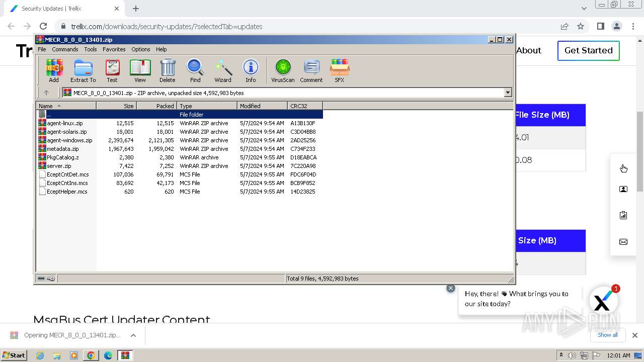Sort by the Size column header
Image resolution: width=644 pixels, height=362 pixels.
pos(116,106)
